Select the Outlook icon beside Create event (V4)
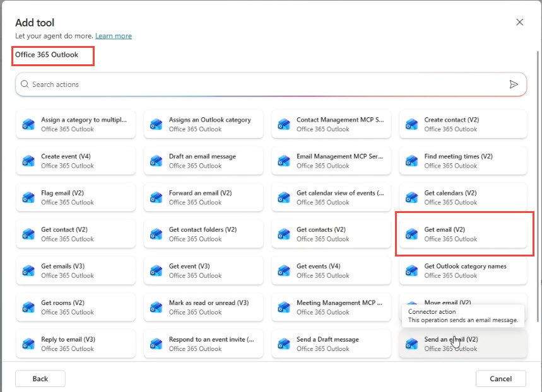The height and width of the screenshot is (392, 542). click(28, 161)
